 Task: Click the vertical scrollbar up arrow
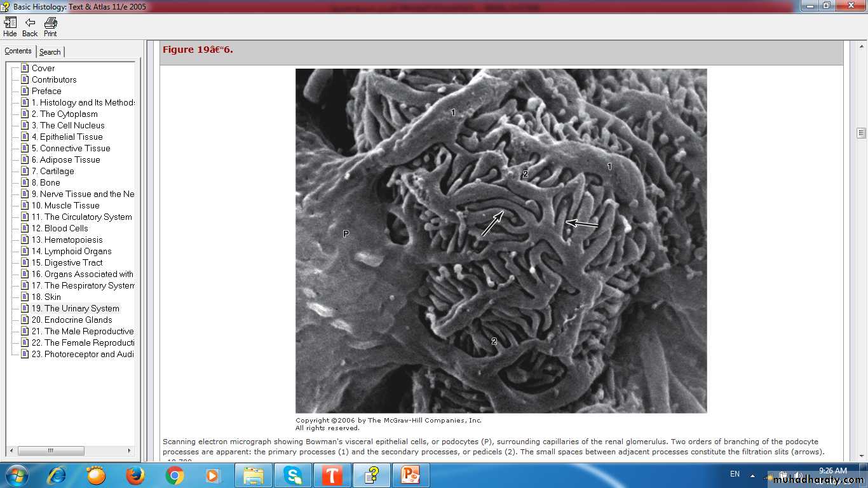861,46
